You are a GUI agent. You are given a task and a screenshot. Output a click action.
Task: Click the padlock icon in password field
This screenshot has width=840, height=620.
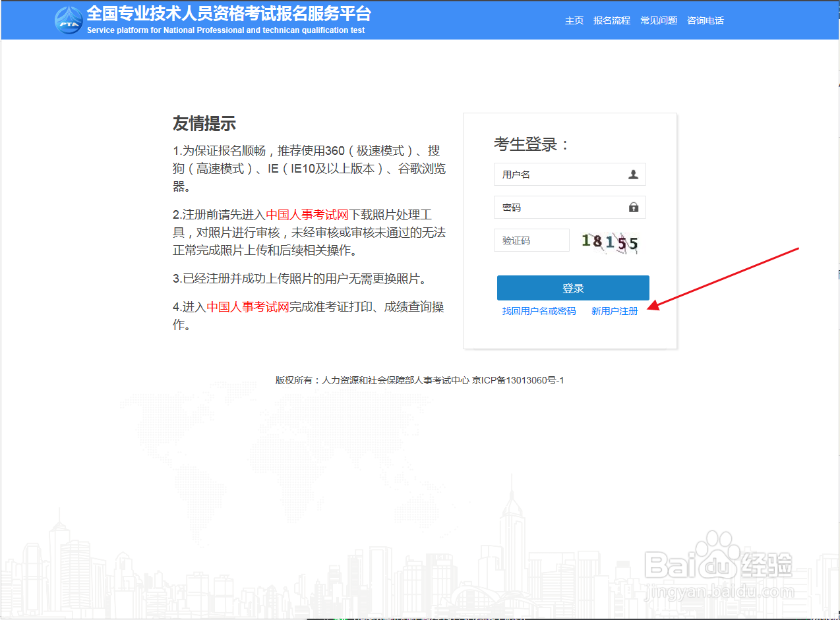click(633, 207)
